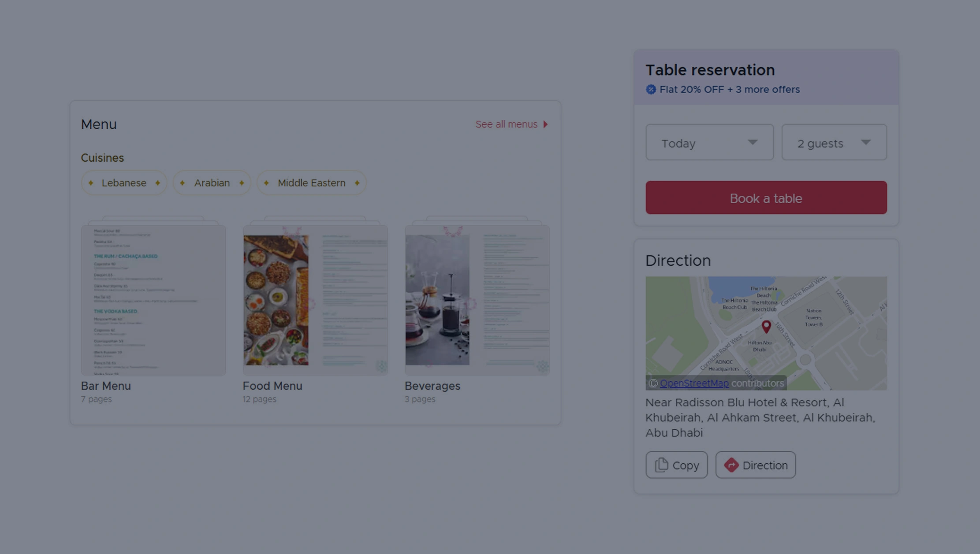Open the Bar Menu thumbnail
This screenshot has height=554, width=980.
[153, 300]
